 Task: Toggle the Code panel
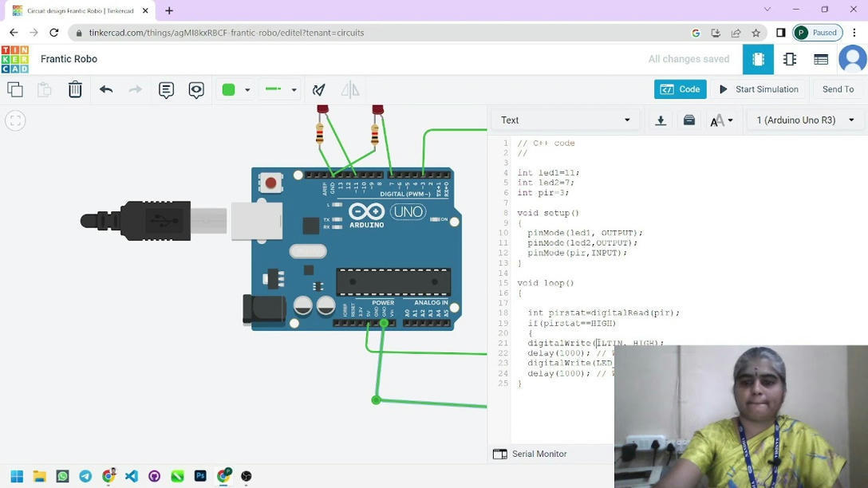pyautogui.click(x=679, y=89)
